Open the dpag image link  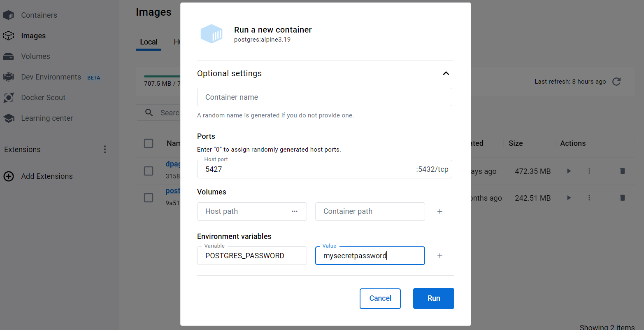pyautogui.click(x=173, y=164)
